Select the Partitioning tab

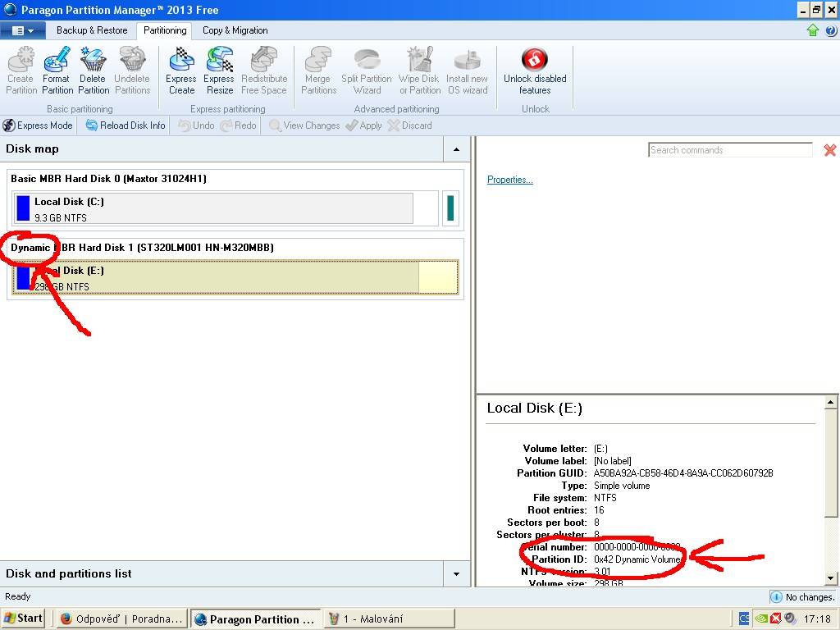click(165, 30)
